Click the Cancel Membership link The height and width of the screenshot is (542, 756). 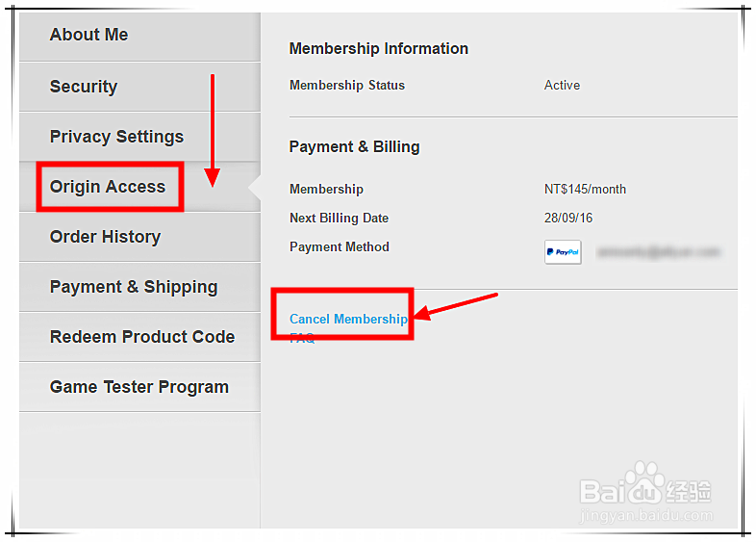coord(348,319)
